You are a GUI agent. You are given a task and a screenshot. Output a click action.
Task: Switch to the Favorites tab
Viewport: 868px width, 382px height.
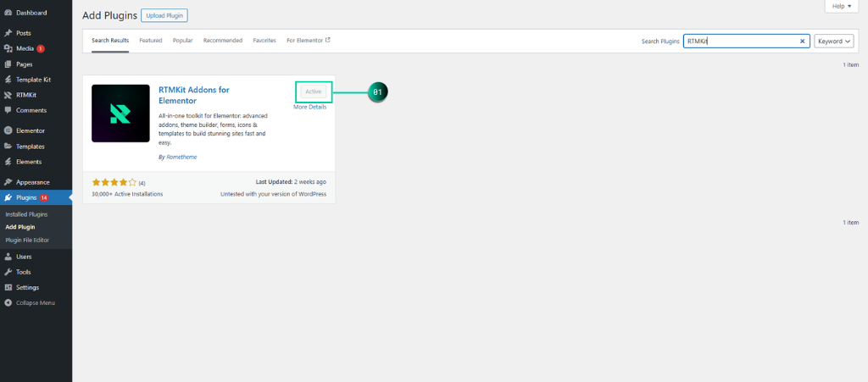coord(264,41)
